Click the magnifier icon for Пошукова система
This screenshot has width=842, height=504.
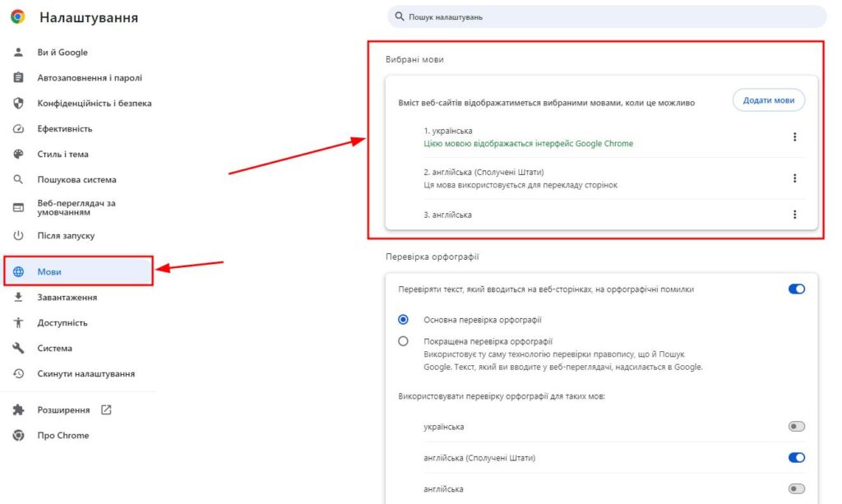(18, 179)
